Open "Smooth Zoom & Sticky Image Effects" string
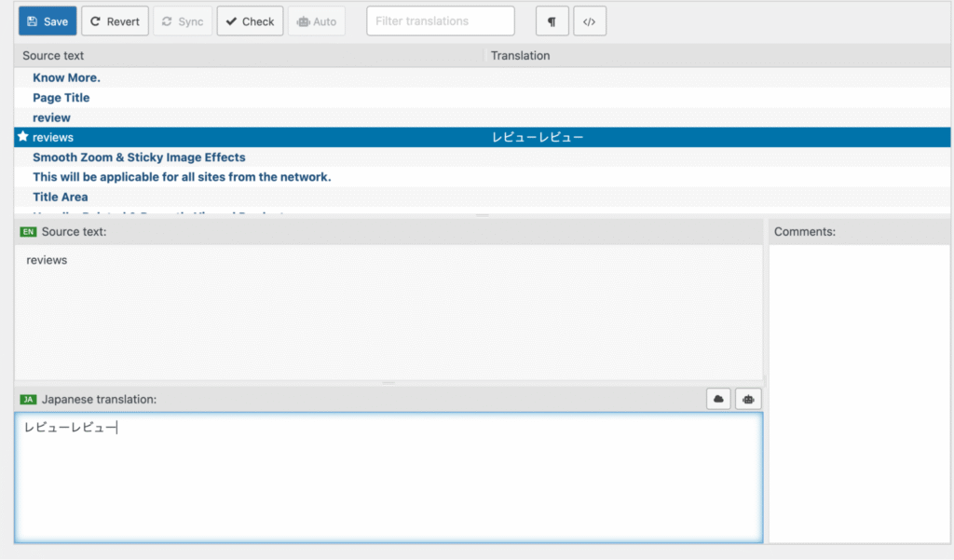 [139, 157]
